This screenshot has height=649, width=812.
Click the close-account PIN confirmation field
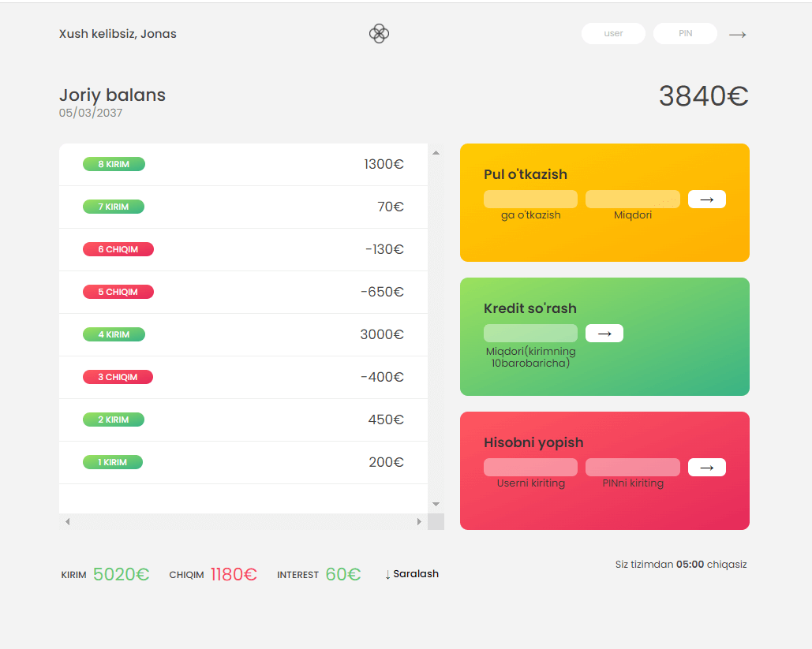coord(632,468)
